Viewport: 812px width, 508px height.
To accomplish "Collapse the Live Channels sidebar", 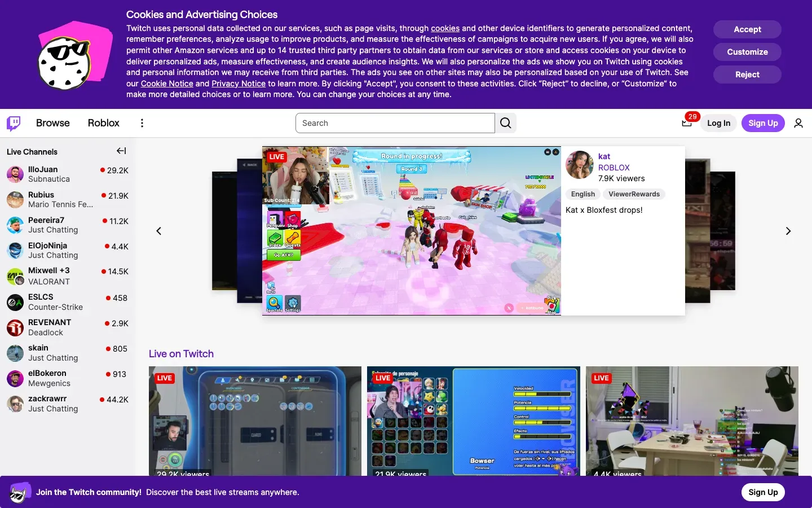I will point(121,151).
